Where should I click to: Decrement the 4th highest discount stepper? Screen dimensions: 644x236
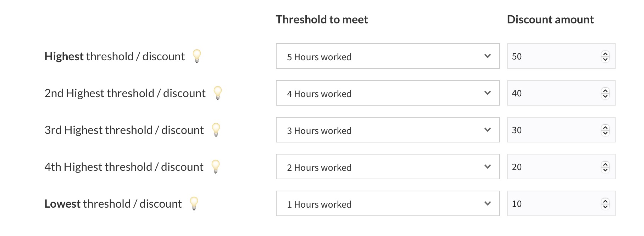605,170
